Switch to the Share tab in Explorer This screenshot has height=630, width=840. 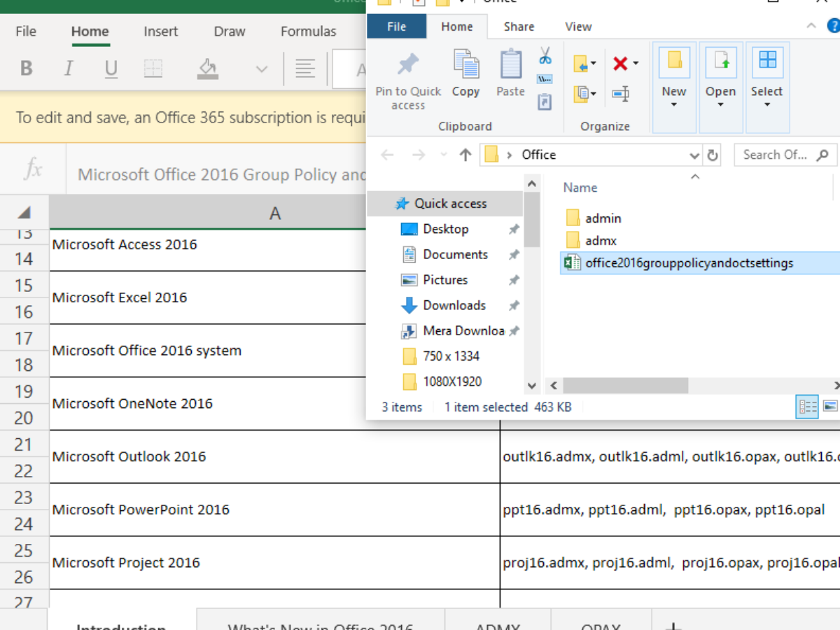[x=519, y=27]
